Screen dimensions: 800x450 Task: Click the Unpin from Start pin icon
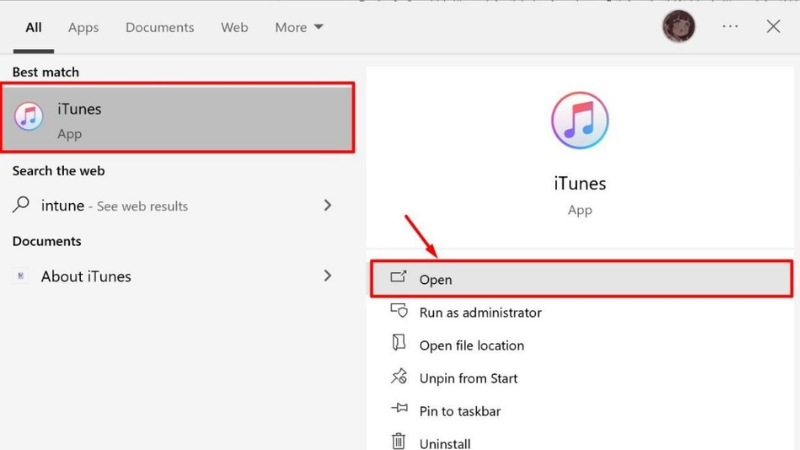pos(399,377)
